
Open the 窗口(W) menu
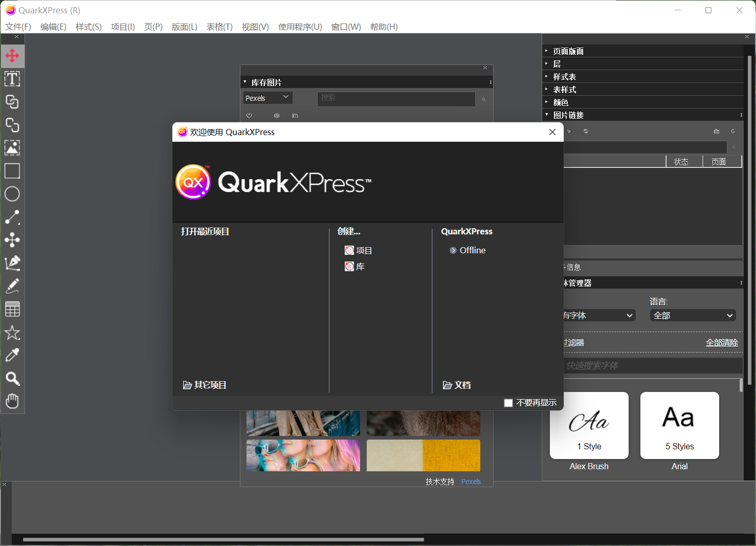pos(346,27)
